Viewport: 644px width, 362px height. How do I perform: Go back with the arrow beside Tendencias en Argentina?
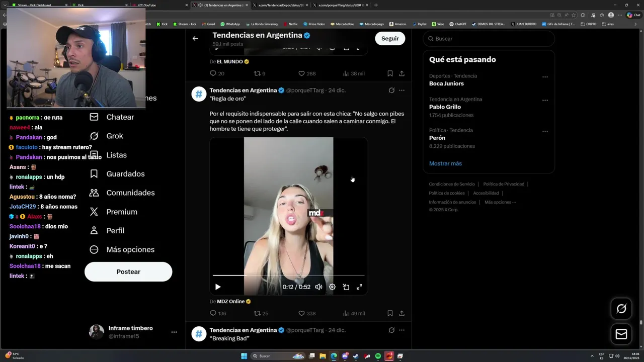[x=195, y=38]
